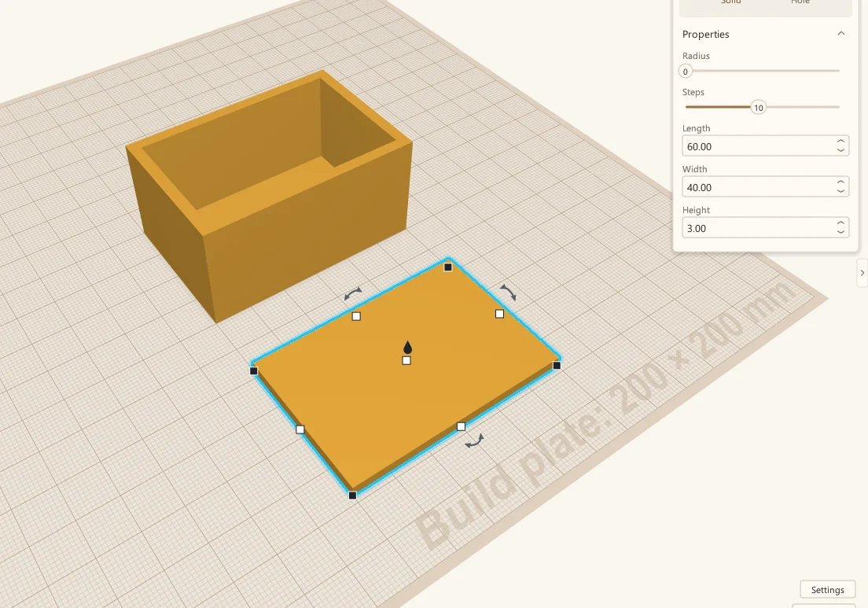Collapse the Properties section chevron

tap(841, 34)
